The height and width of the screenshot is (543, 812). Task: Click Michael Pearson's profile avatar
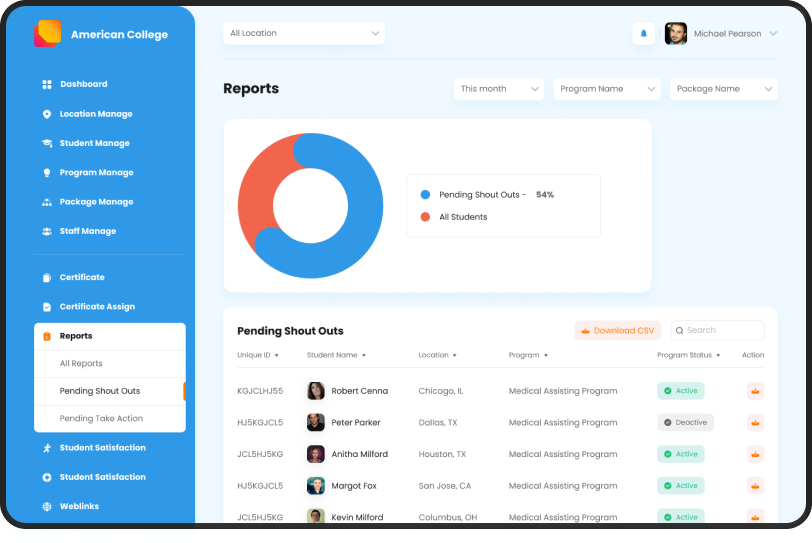pyautogui.click(x=676, y=34)
